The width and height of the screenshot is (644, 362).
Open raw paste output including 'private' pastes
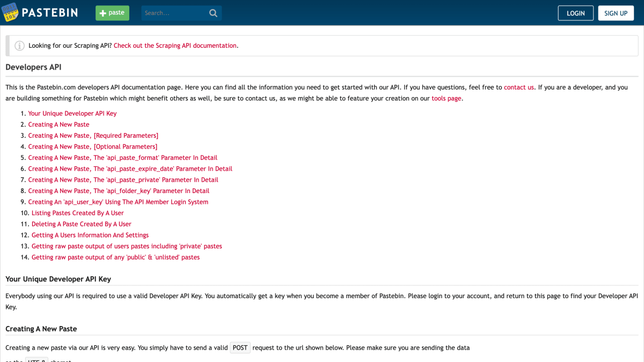[127, 246]
